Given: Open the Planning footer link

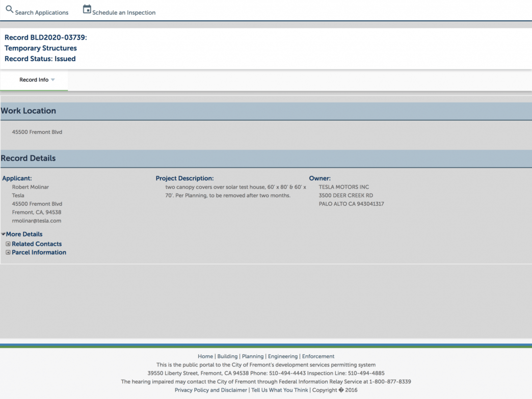Looking at the screenshot, I should 253,356.
